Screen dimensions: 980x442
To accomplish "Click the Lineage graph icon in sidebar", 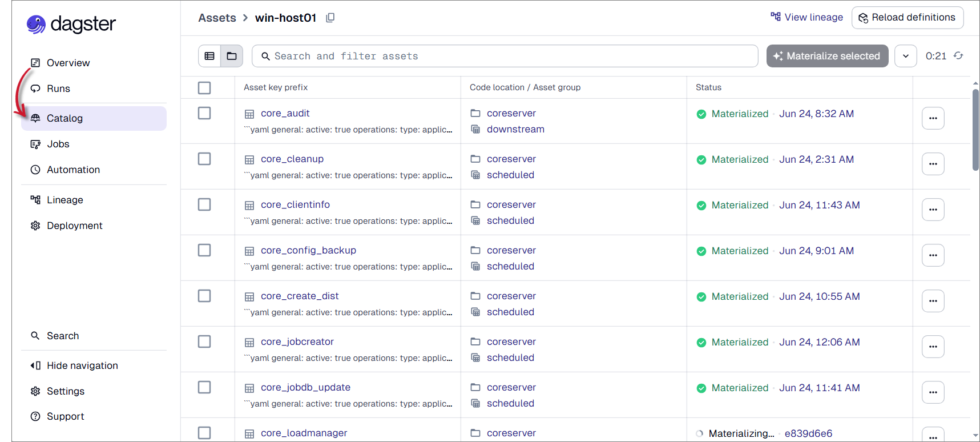I will click(x=35, y=200).
